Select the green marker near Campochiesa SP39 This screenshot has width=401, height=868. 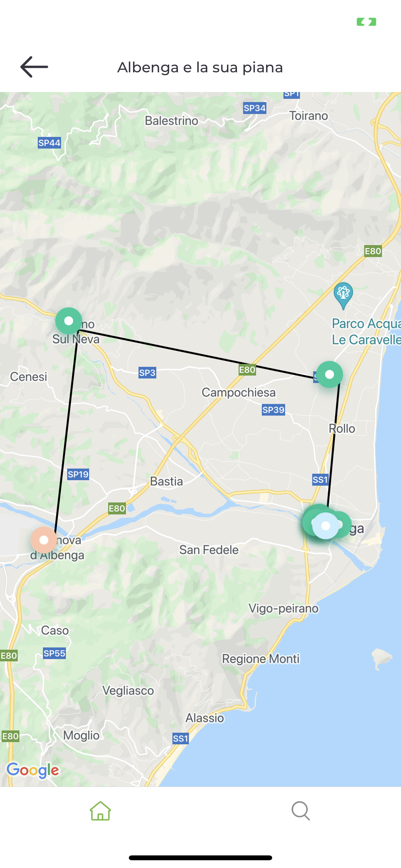pos(330,374)
